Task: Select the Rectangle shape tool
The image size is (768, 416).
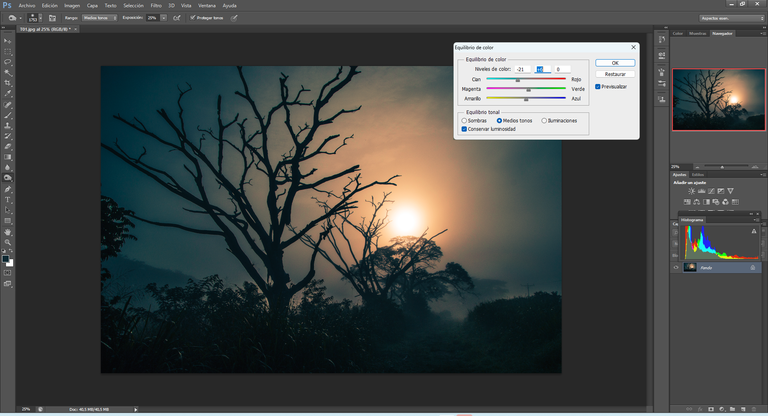Action: 7,221
